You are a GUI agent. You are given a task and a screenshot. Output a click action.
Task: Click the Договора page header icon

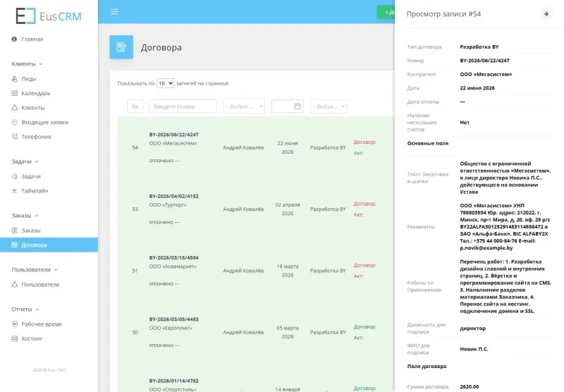click(x=121, y=47)
